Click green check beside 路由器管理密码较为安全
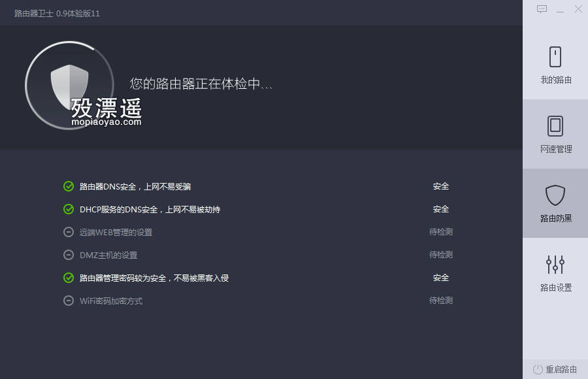This screenshot has height=379, width=588. click(x=69, y=278)
